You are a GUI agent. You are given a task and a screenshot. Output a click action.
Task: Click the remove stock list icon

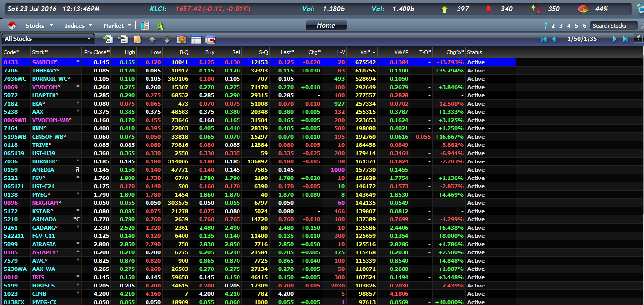point(123,39)
